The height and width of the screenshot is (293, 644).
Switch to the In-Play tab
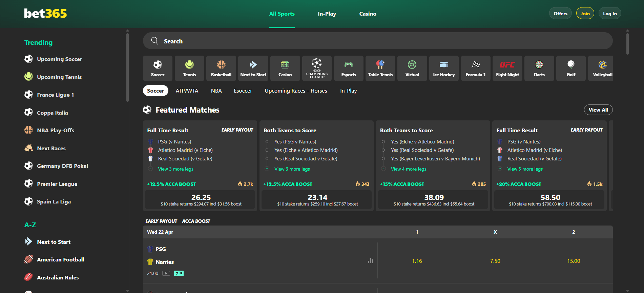pos(327,14)
